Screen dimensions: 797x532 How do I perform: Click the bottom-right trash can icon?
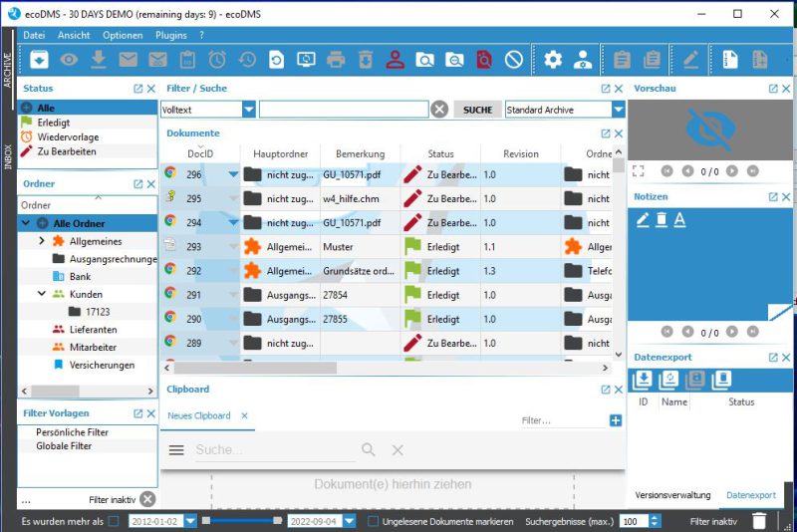coord(759,521)
